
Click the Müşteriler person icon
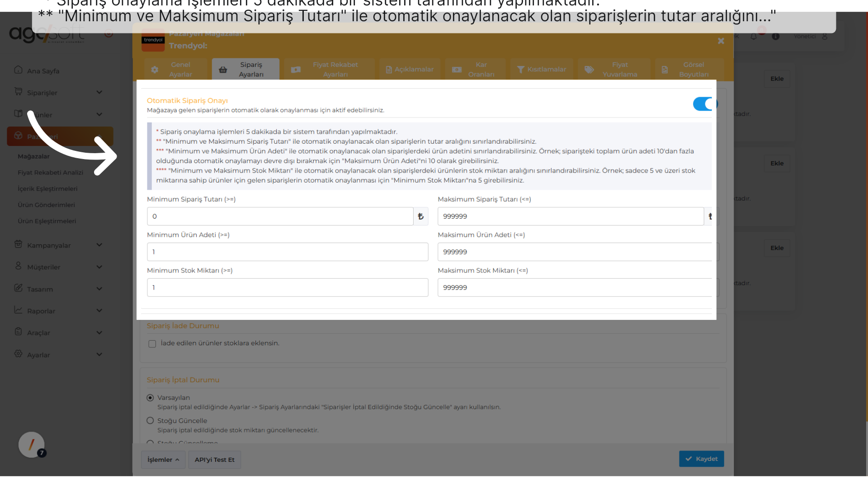click(18, 266)
